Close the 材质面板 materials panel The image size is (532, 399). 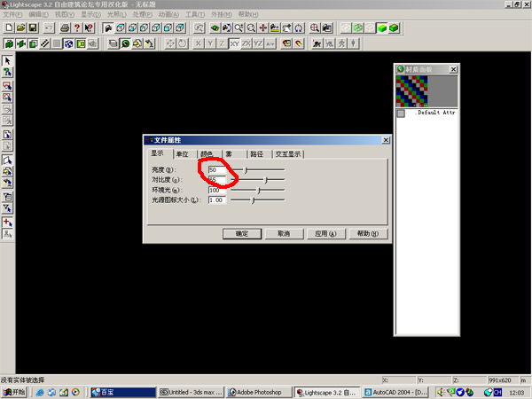[453, 69]
